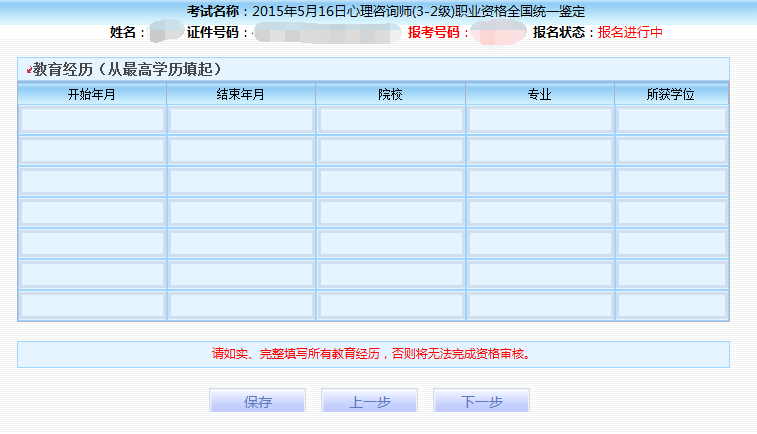Image resolution: width=757 pixels, height=434 pixels.
Task: Click second row 院校 input field
Action: click(390, 151)
